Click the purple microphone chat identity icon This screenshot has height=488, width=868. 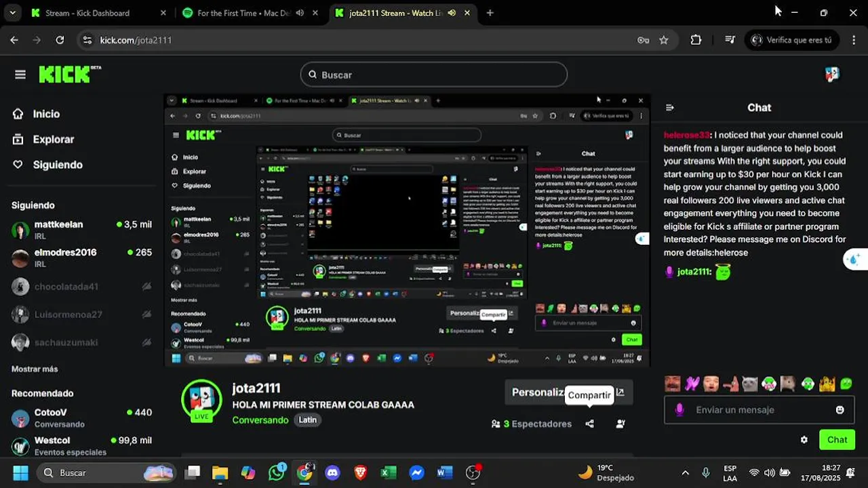tap(679, 410)
